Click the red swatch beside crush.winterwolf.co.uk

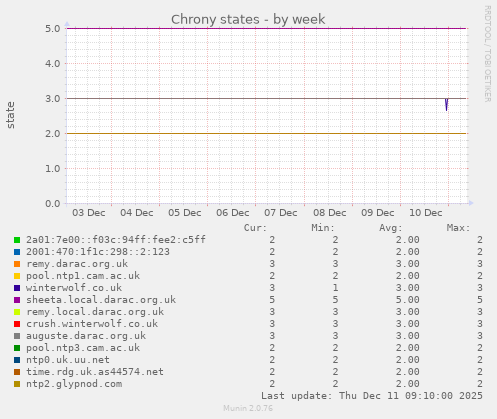click(x=17, y=324)
